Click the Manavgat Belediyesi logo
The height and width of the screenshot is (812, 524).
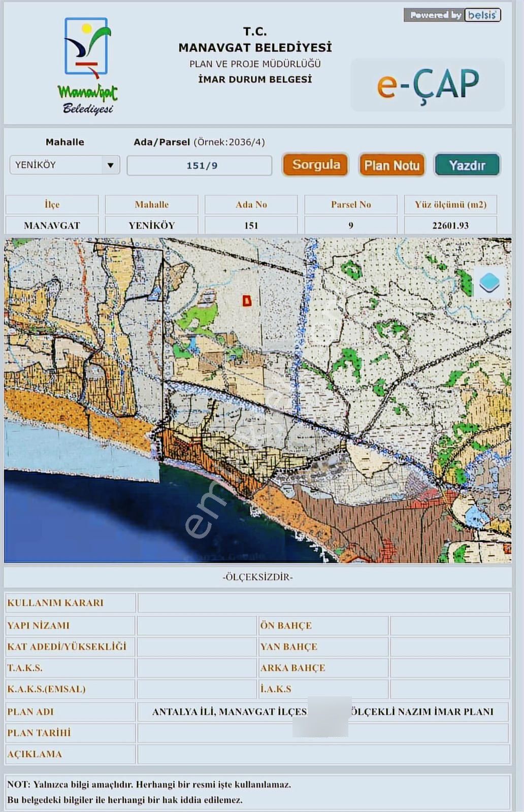point(87,66)
